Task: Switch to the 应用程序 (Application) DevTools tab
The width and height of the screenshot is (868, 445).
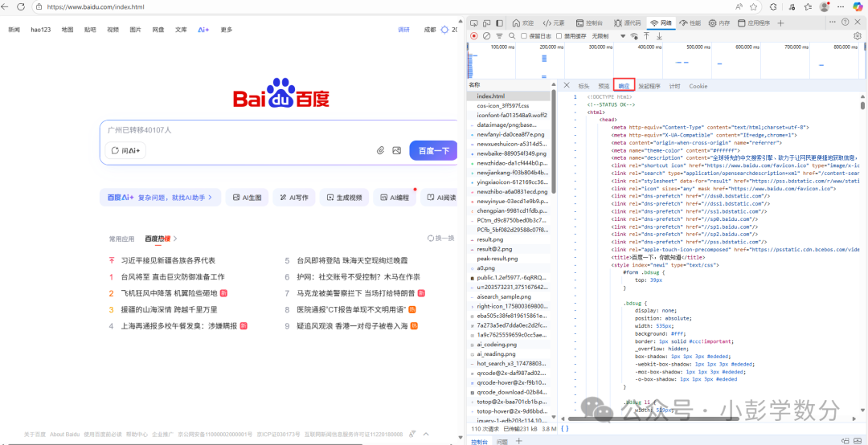Action: pos(754,22)
